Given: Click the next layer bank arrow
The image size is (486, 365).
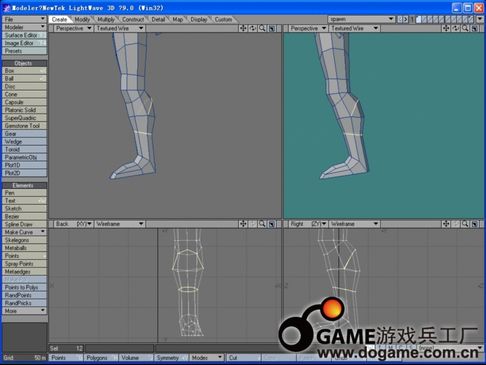Looking at the screenshot, I should tap(406, 19).
